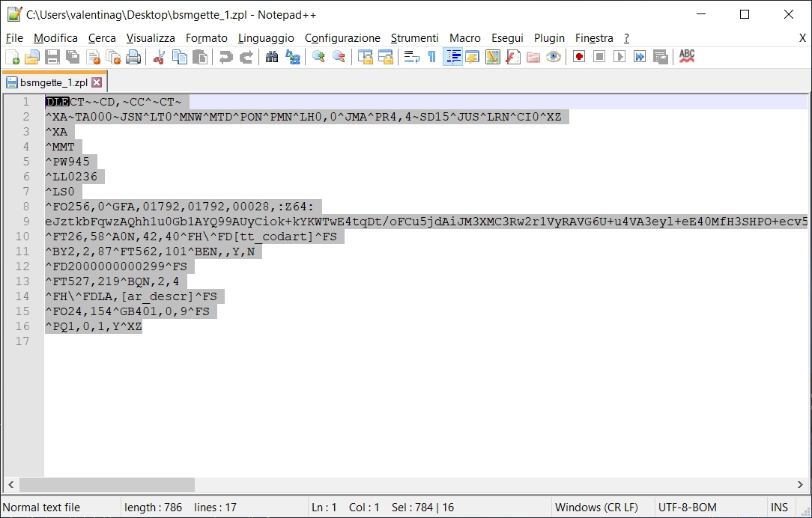Click the ^FD2000000000299^FS line

(116, 266)
